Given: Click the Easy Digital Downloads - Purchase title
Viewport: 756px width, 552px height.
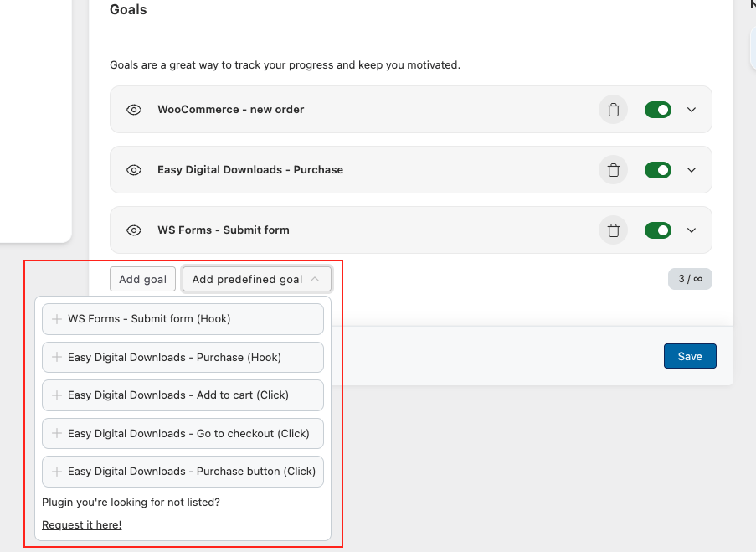Looking at the screenshot, I should tap(250, 170).
